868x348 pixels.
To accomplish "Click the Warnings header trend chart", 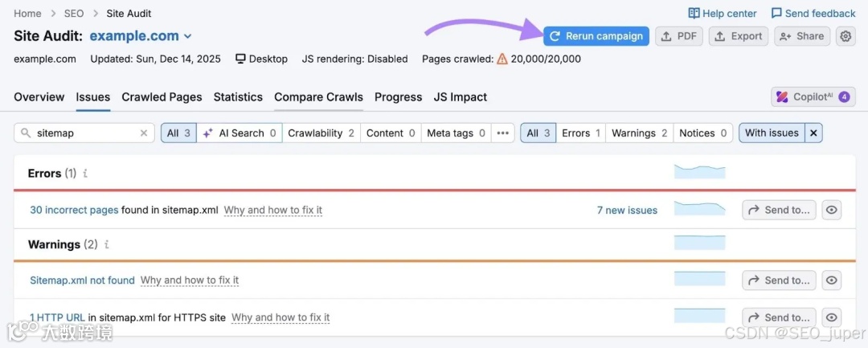I will tap(700, 243).
